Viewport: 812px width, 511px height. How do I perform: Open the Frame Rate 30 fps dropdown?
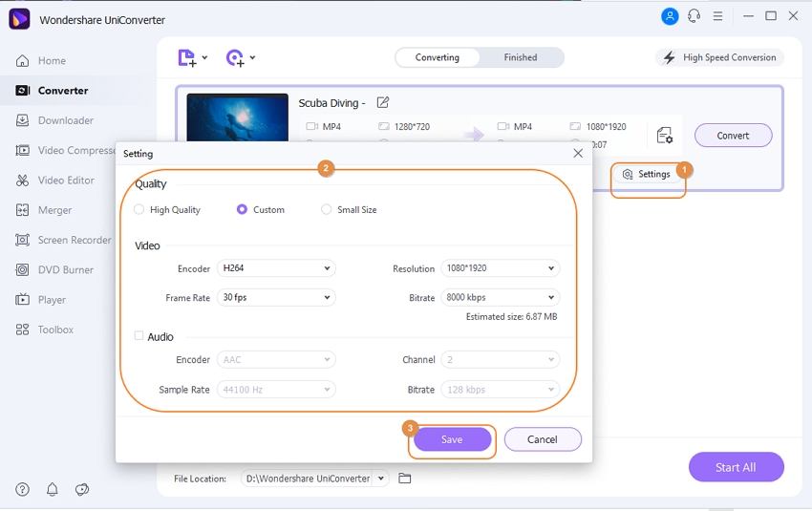(x=276, y=298)
